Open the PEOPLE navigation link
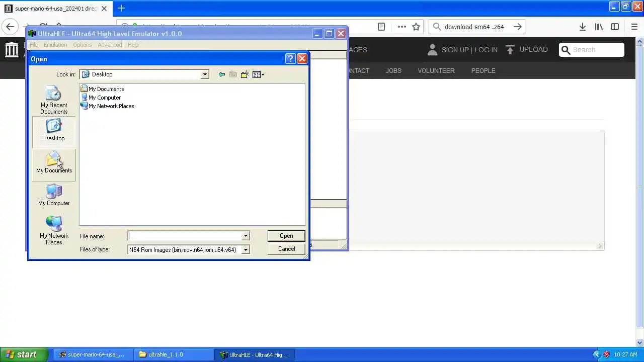 point(483,70)
